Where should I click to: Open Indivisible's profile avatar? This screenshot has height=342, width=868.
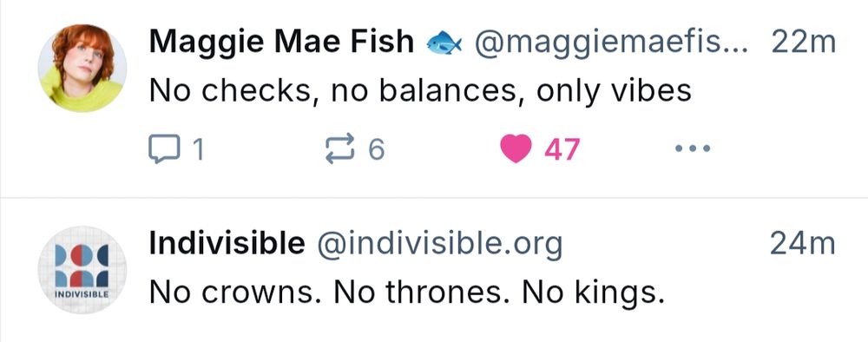coord(82,270)
